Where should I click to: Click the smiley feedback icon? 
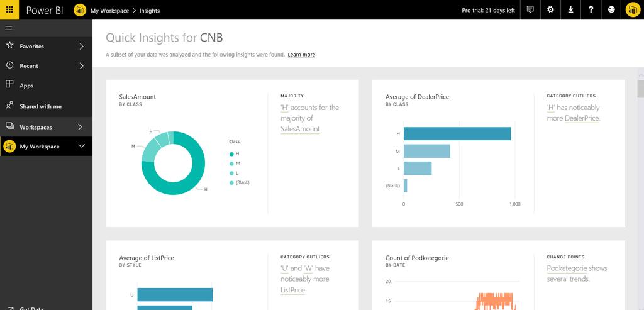(x=611, y=10)
